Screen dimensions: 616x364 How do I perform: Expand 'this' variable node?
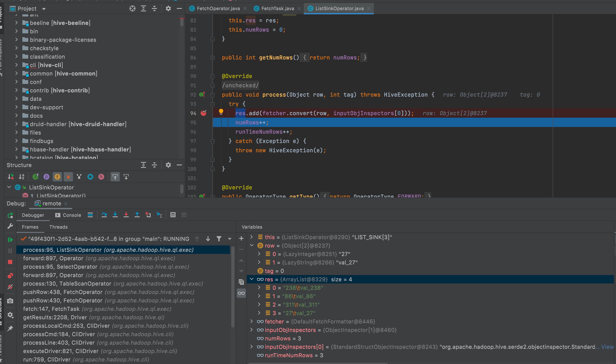(251, 237)
